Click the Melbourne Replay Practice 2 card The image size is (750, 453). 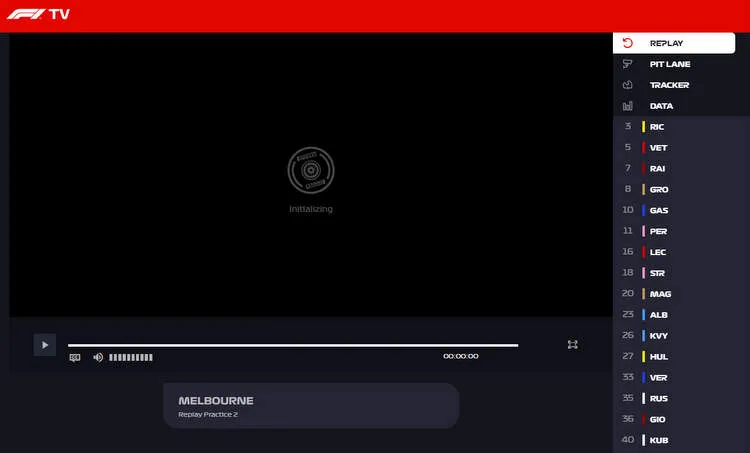[311, 406]
